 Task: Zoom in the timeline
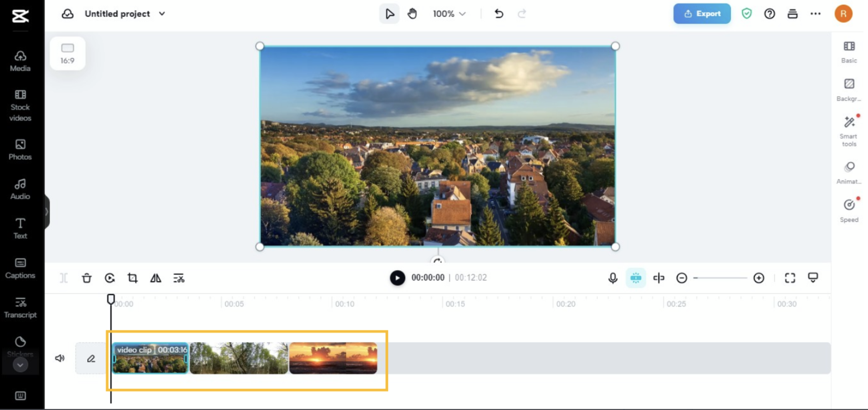click(x=758, y=278)
